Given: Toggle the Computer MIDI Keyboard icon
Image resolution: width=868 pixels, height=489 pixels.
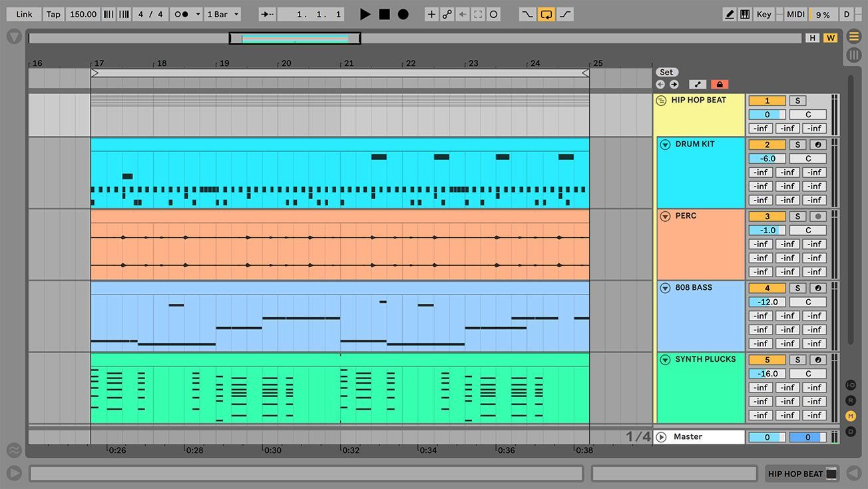Looking at the screenshot, I should [x=745, y=14].
